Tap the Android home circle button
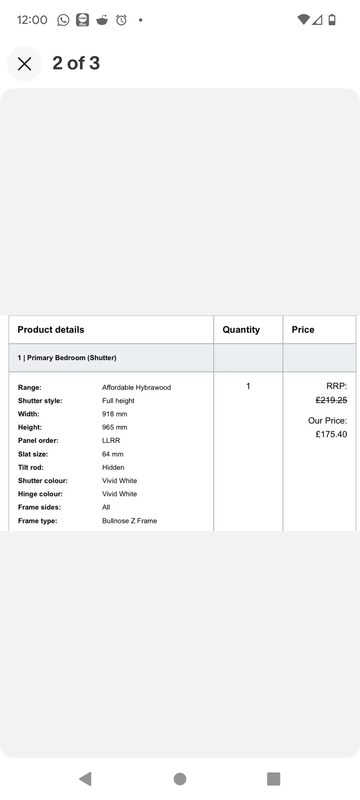360x800 pixels. tap(180, 779)
